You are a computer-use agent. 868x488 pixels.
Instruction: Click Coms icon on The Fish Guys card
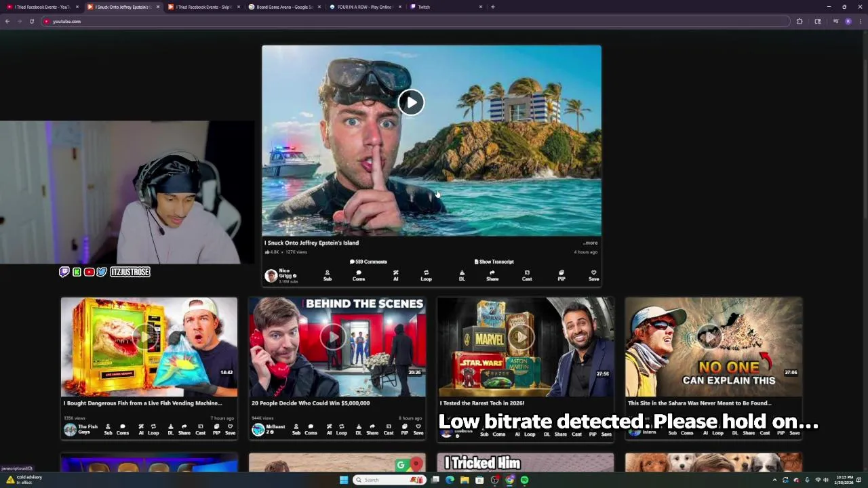[x=123, y=430]
